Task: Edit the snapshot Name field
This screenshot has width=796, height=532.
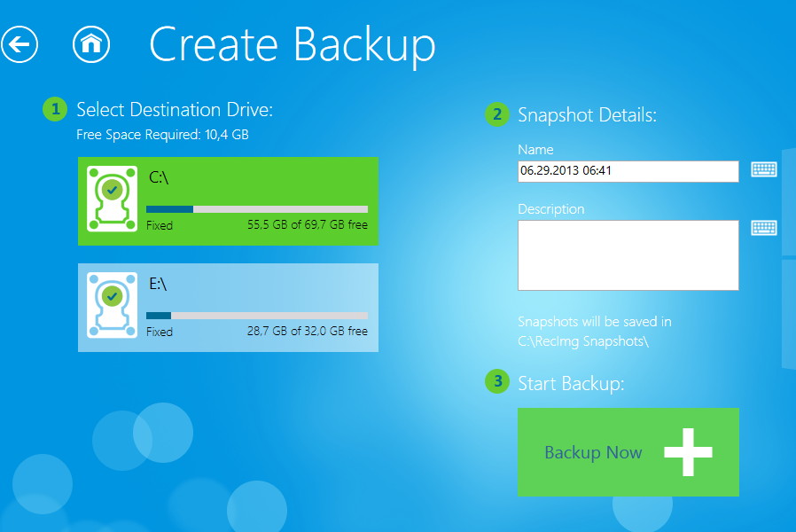Action: (628, 171)
